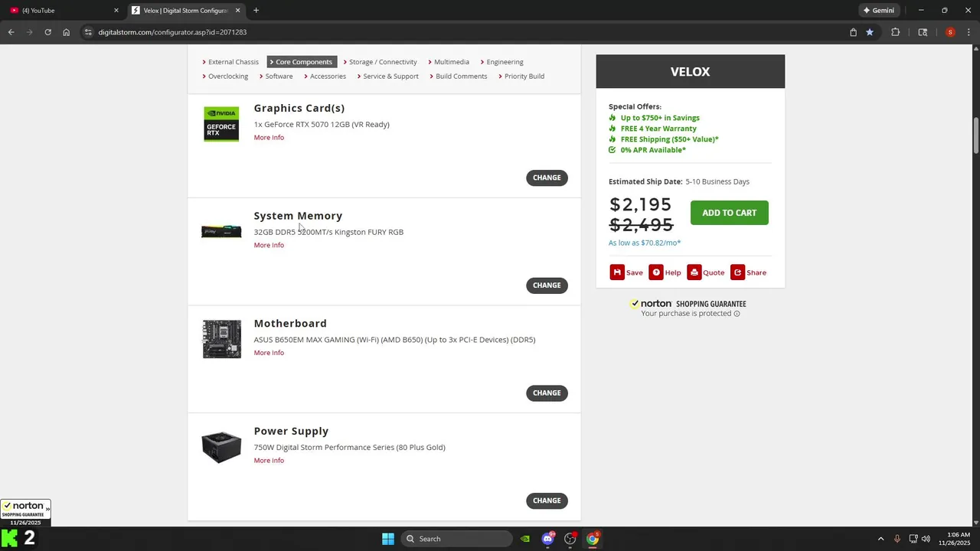Open Chrome three-dot menu
Viewport: 980px width, 551px height.
point(969,32)
